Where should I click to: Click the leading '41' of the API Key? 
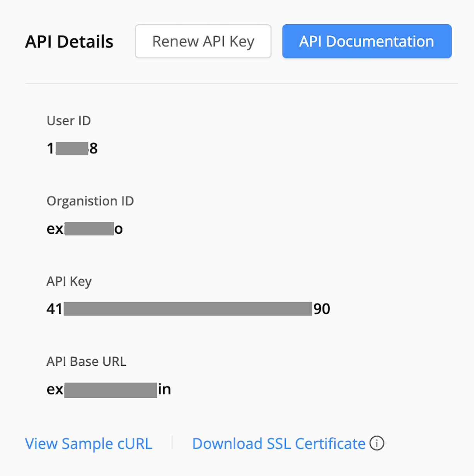(x=55, y=309)
